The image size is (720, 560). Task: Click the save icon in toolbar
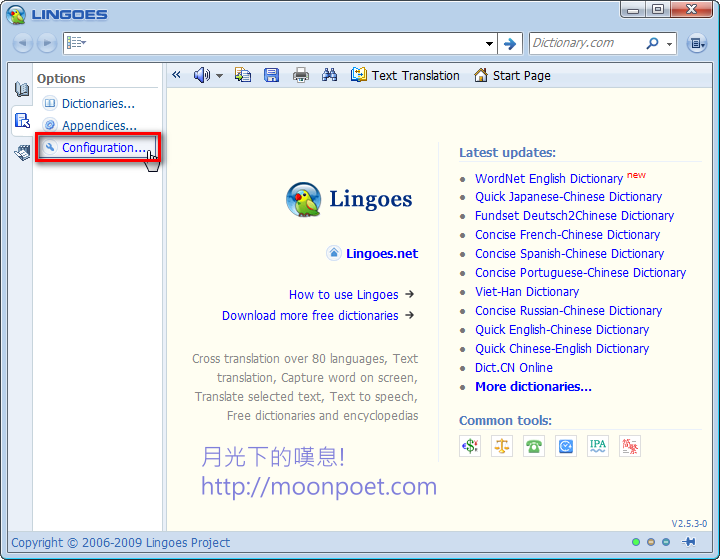(271, 75)
